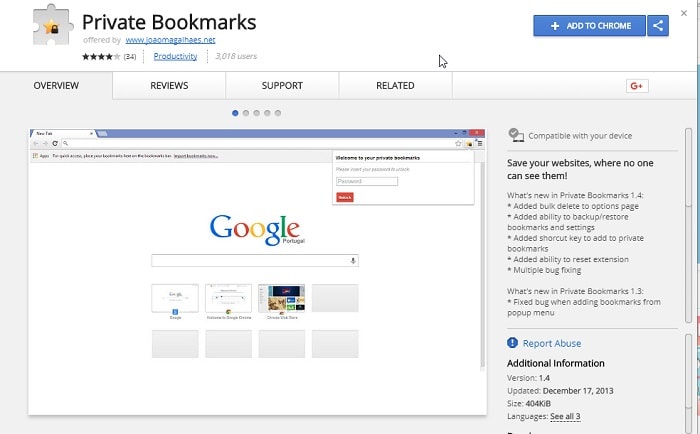Select the first screenshot carousel dot

point(235,113)
